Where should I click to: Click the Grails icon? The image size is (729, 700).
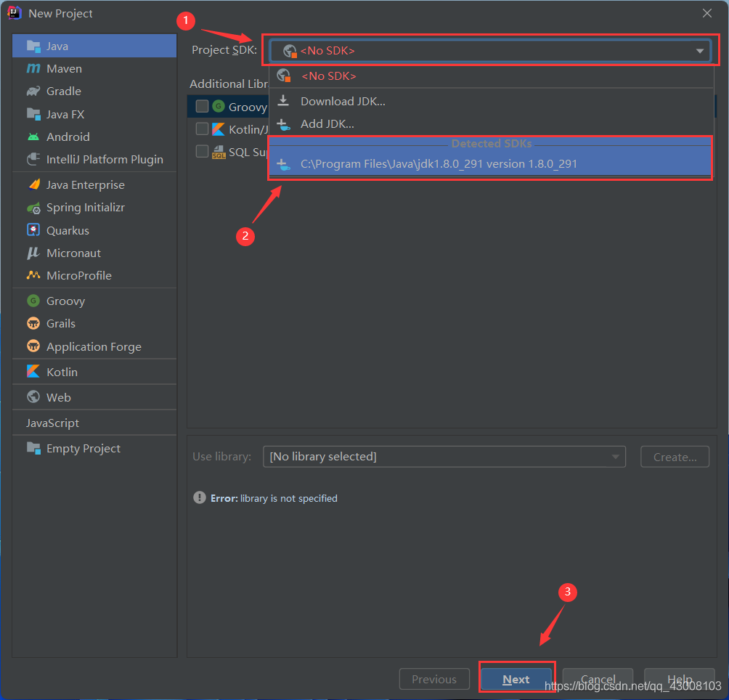click(x=33, y=323)
